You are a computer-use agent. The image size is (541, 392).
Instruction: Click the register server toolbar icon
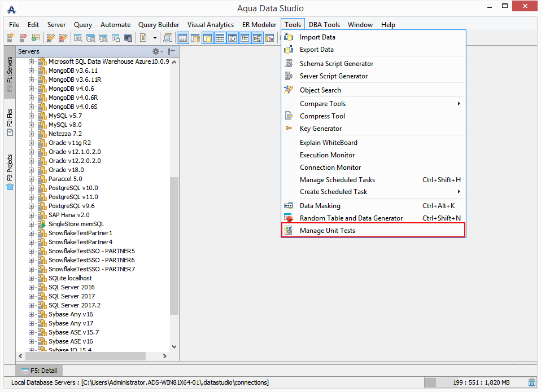coord(10,38)
